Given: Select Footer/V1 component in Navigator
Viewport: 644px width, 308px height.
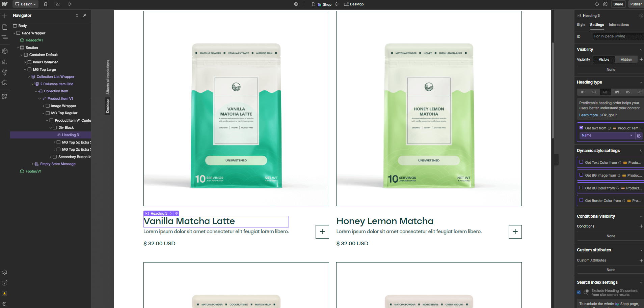Looking at the screenshot, I should pos(33,171).
